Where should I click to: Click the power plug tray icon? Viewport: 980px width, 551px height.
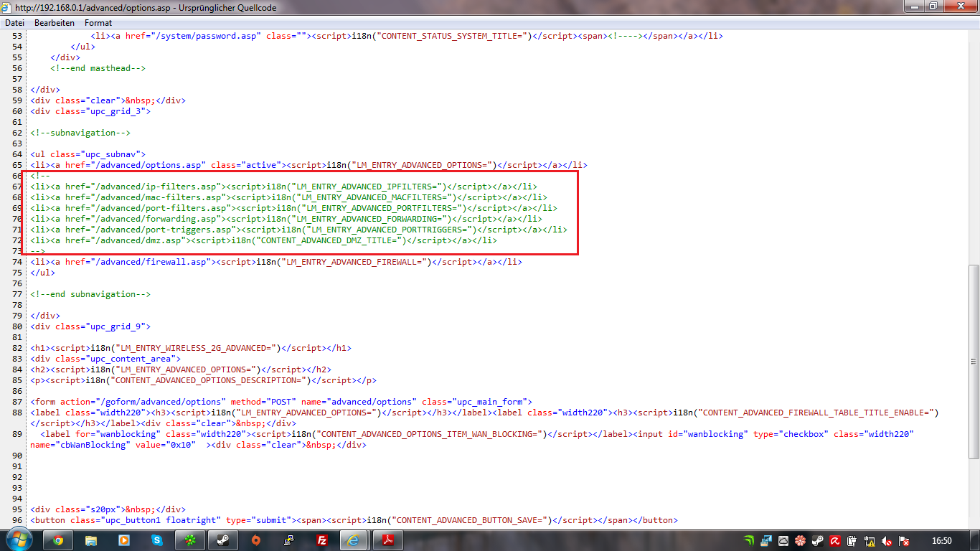[852, 541]
